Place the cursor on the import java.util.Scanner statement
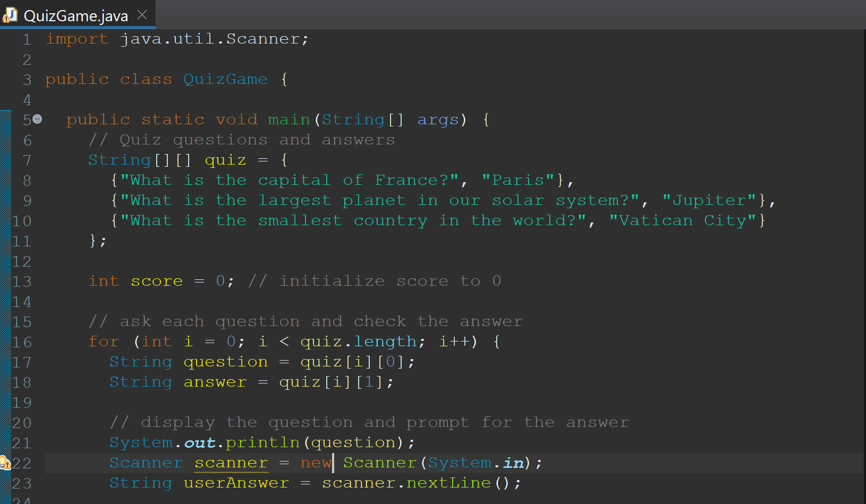866x504 pixels. pyautogui.click(x=175, y=38)
